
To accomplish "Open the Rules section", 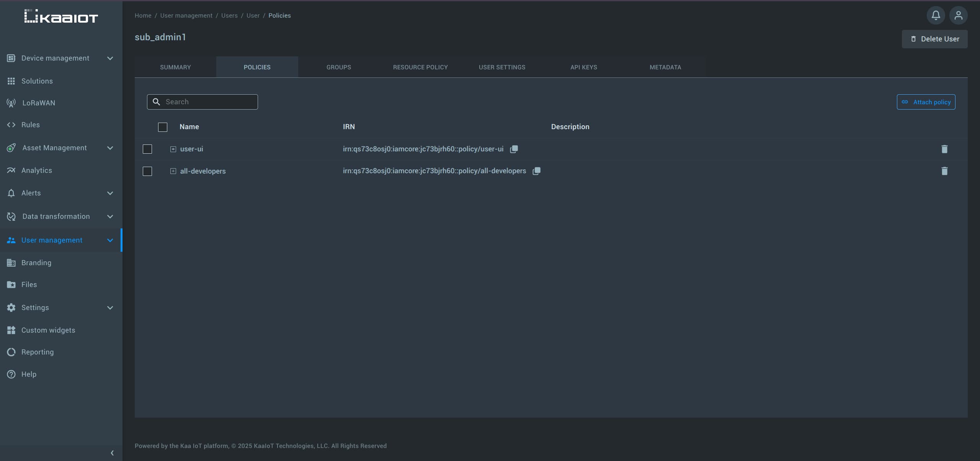I will pyautogui.click(x=30, y=125).
